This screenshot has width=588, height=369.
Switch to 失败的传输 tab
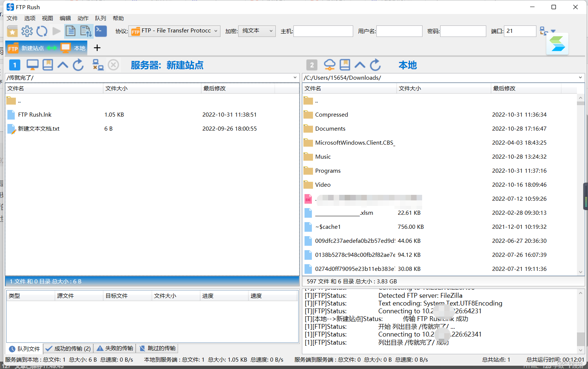click(115, 348)
